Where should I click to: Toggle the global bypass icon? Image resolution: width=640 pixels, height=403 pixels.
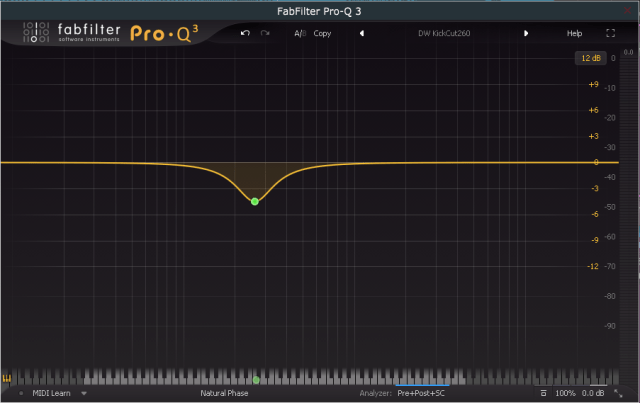pos(542,394)
